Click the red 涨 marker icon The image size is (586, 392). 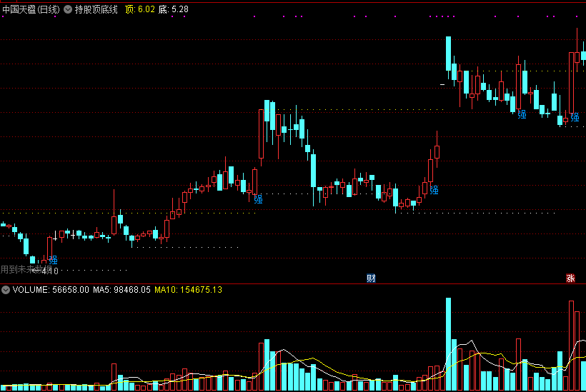(x=570, y=278)
